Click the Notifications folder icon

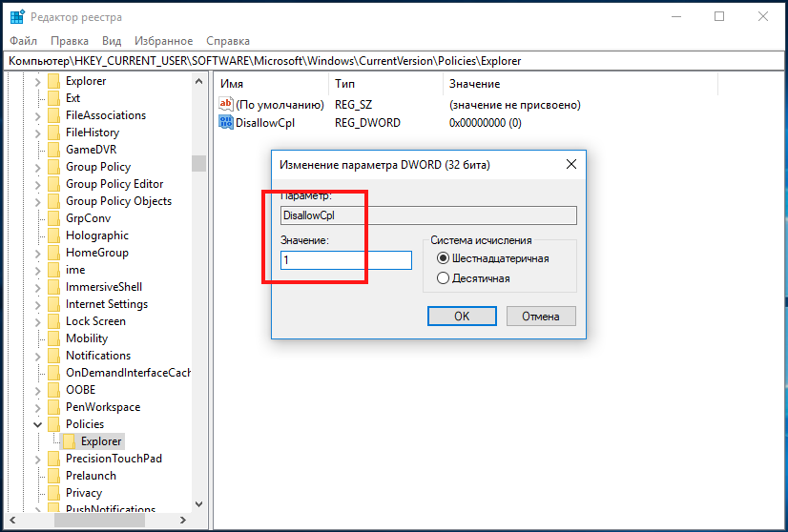click(x=53, y=356)
